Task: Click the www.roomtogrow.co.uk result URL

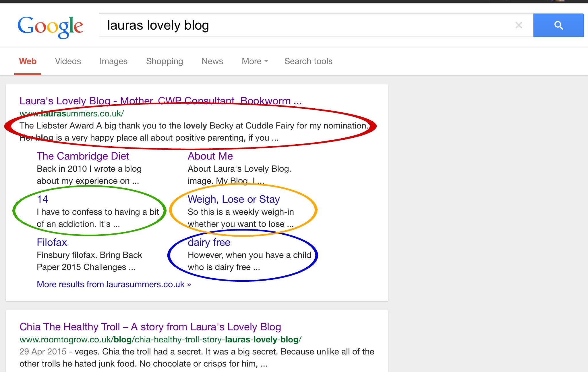Action: (160, 340)
